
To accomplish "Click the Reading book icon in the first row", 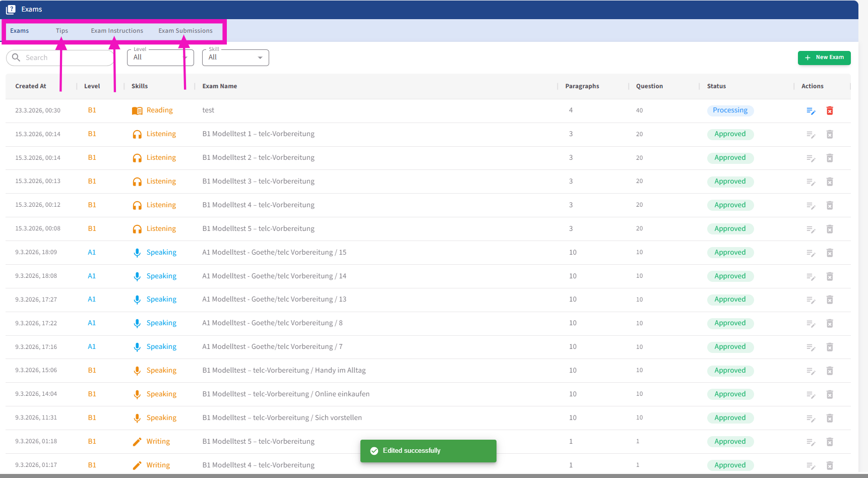I will [x=137, y=110].
